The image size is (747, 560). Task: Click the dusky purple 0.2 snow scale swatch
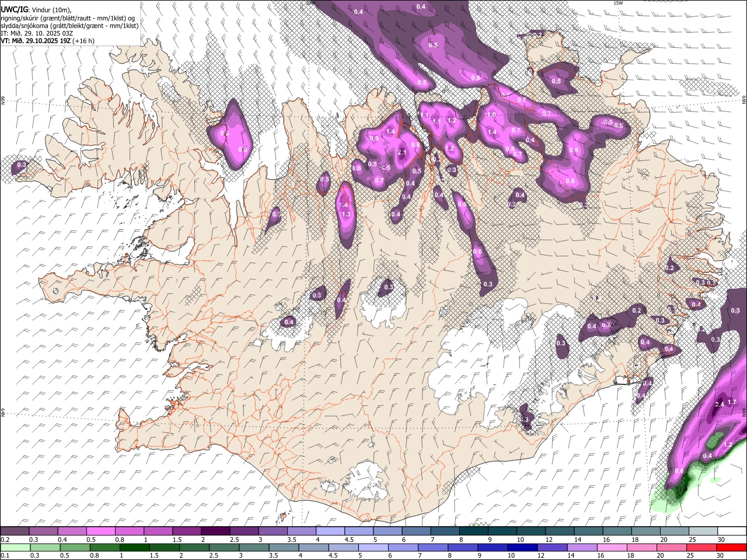(x=15, y=531)
